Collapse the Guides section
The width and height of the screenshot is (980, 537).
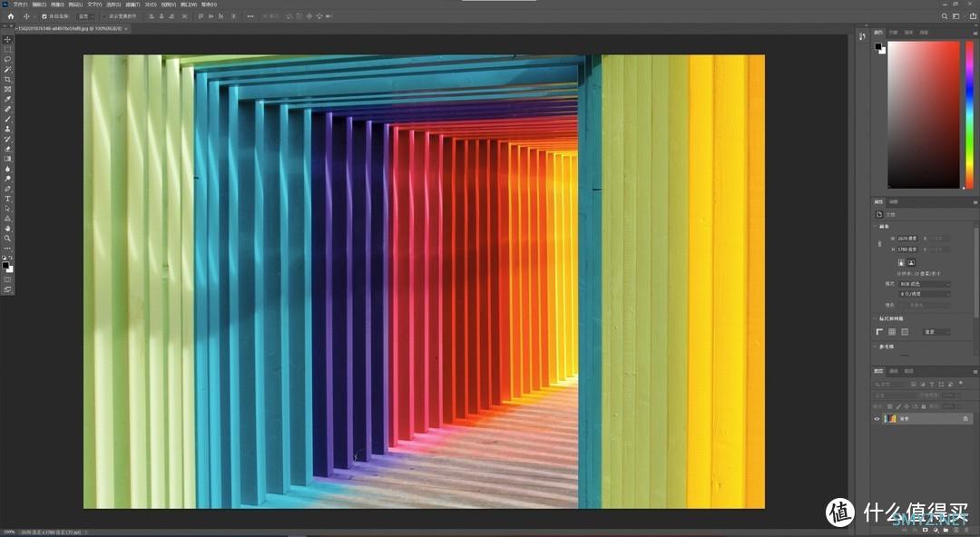point(875,347)
